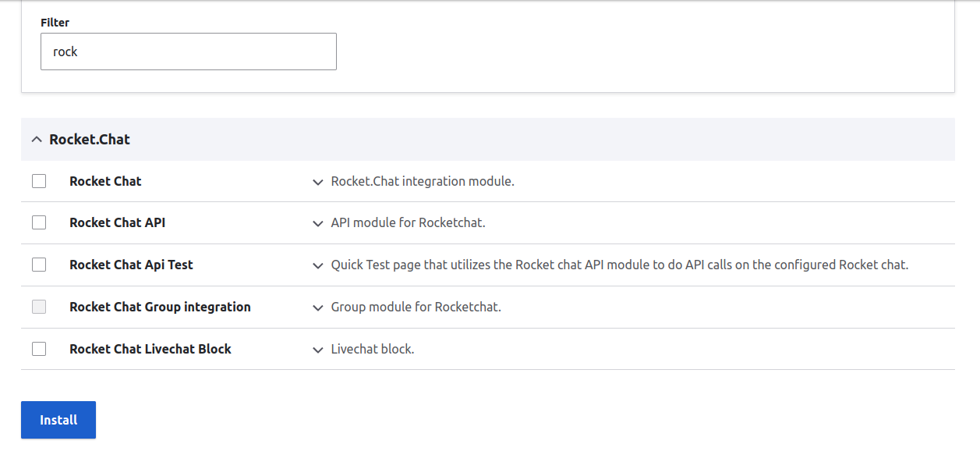Select the Rocket Chat Livechat Block label
Image resolution: width=980 pixels, height=455 pixels.
[x=150, y=349]
